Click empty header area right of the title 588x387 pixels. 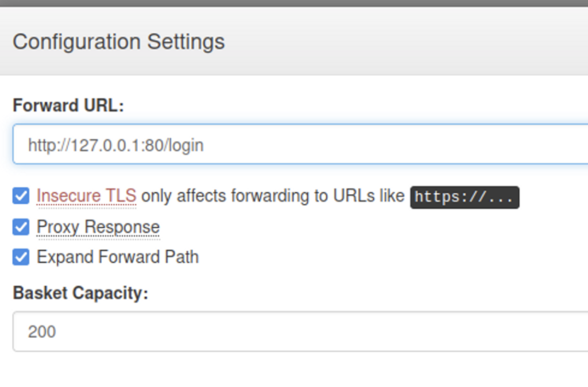tap(402, 42)
